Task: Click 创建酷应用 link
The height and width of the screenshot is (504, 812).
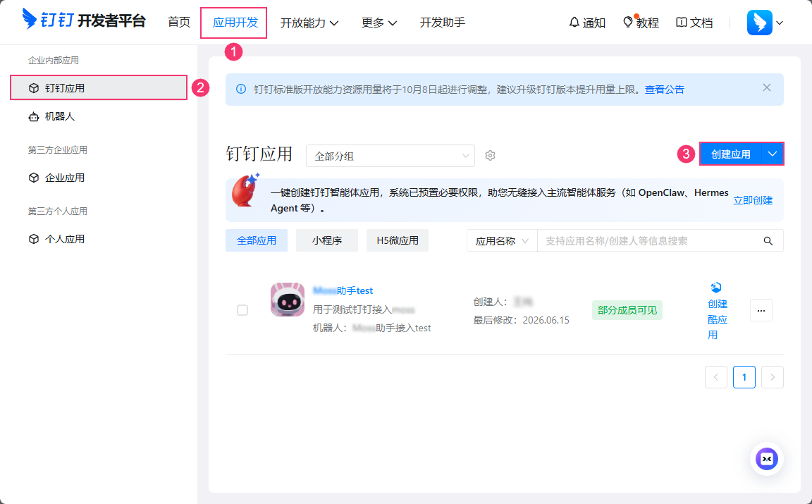Action: point(718,311)
